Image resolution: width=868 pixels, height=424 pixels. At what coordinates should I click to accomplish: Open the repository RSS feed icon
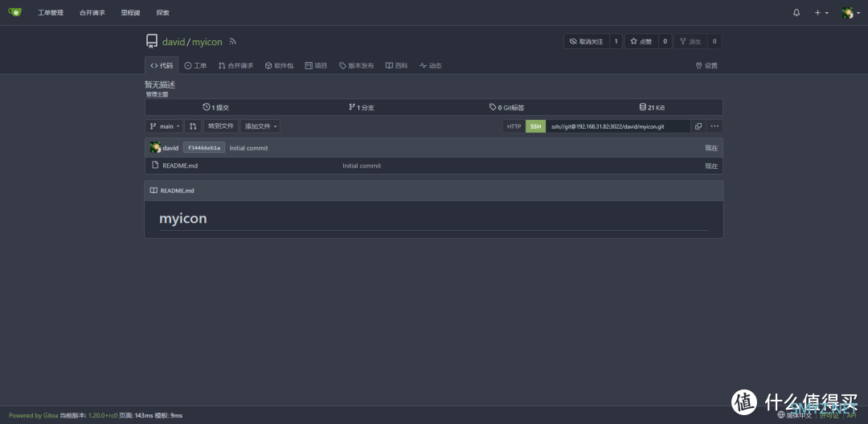coord(233,42)
